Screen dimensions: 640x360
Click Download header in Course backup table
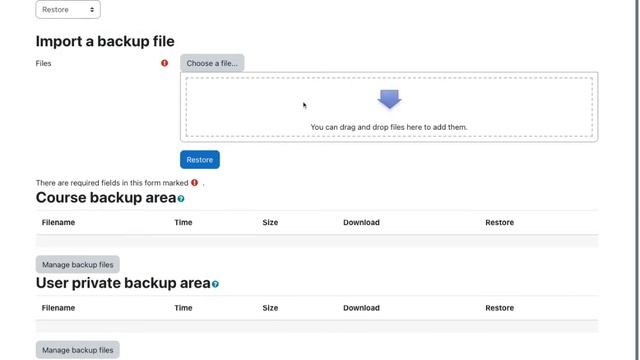[361, 222]
